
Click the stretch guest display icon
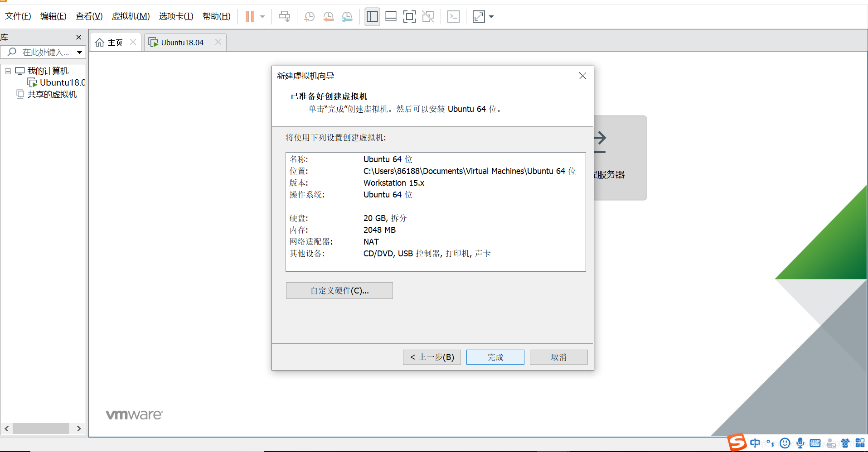479,17
